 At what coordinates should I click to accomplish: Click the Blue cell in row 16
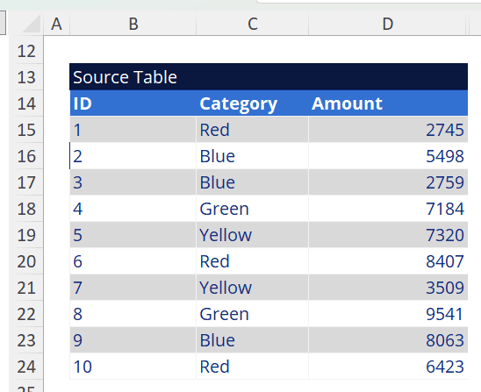click(x=252, y=156)
